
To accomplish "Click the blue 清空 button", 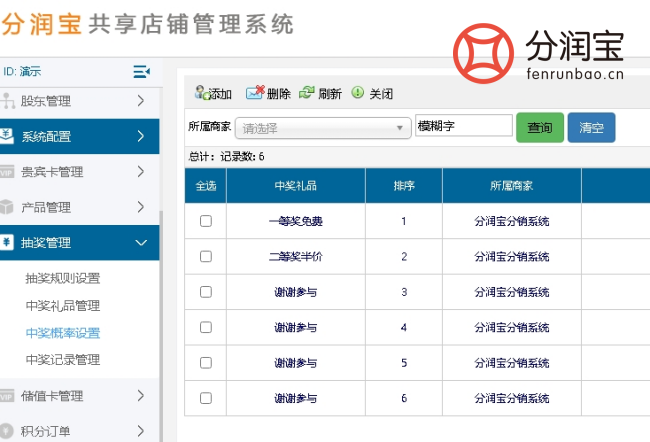I will 591,127.
